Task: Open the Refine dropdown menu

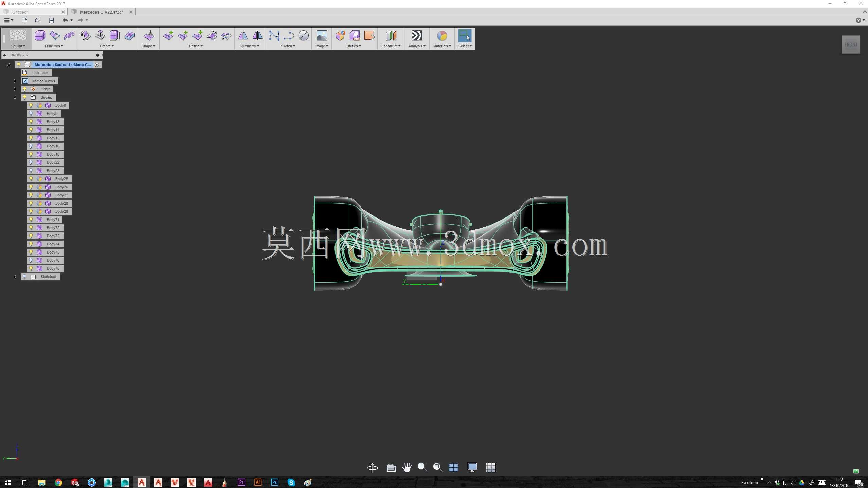Action: [x=196, y=46]
